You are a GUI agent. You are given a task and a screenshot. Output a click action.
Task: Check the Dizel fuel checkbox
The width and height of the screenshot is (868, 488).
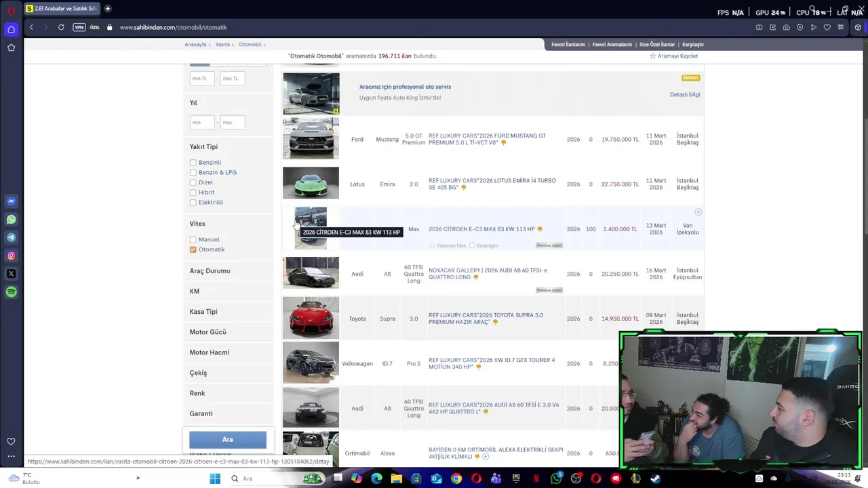193,182
